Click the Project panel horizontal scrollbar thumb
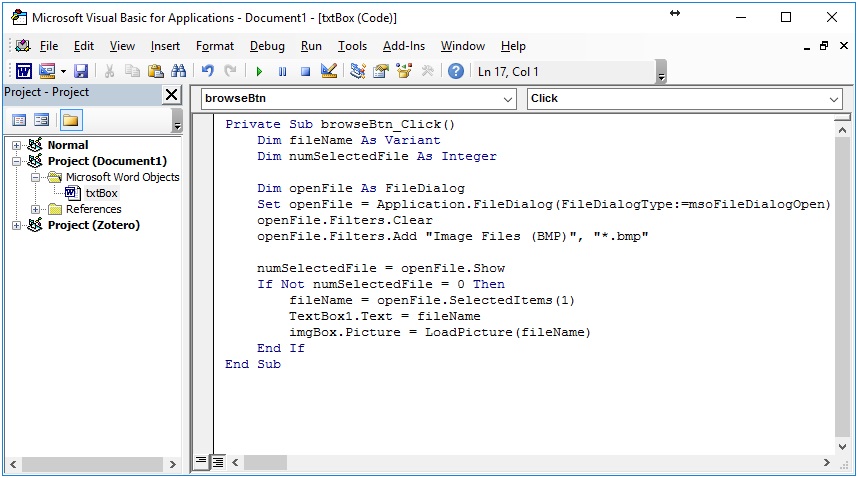The height and width of the screenshot is (478, 858). 92,464
